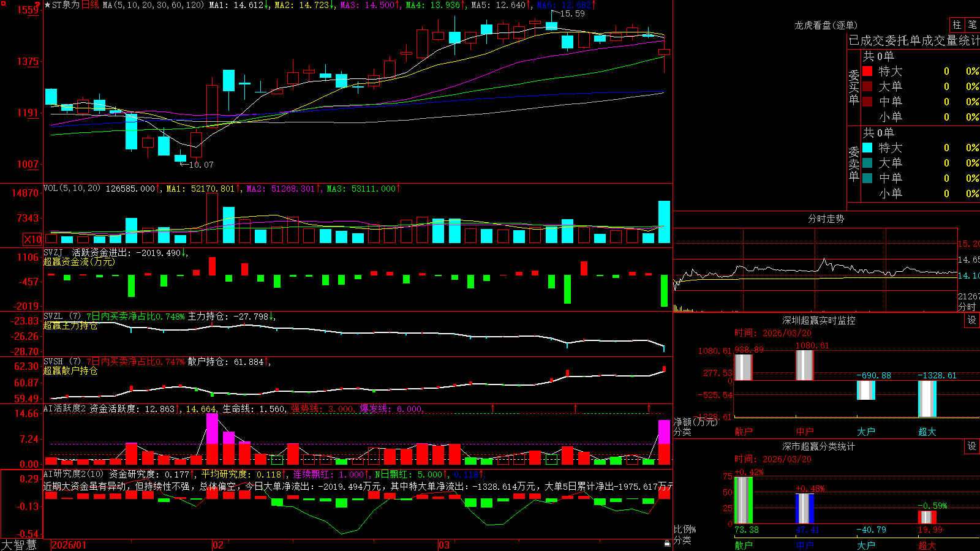This screenshot has width=980, height=551.
Task: Click the SVZJ indicator name
Action: (x=53, y=252)
